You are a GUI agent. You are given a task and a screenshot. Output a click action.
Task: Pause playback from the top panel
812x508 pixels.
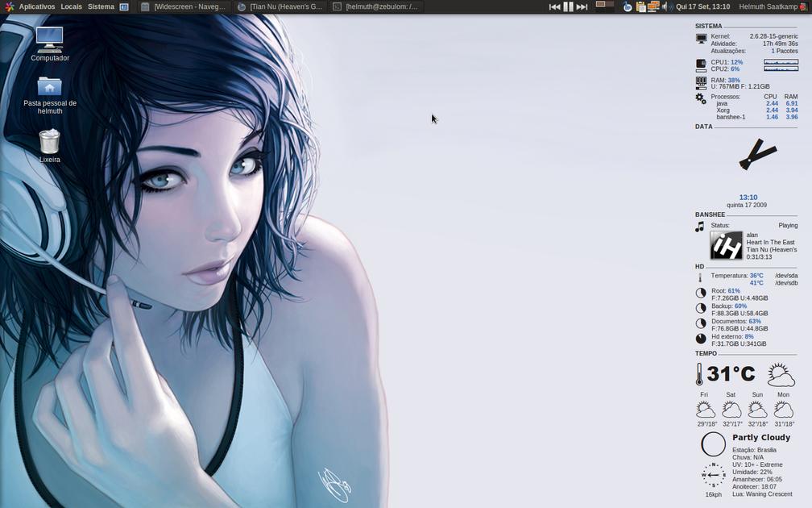pyautogui.click(x=568, y=6)
